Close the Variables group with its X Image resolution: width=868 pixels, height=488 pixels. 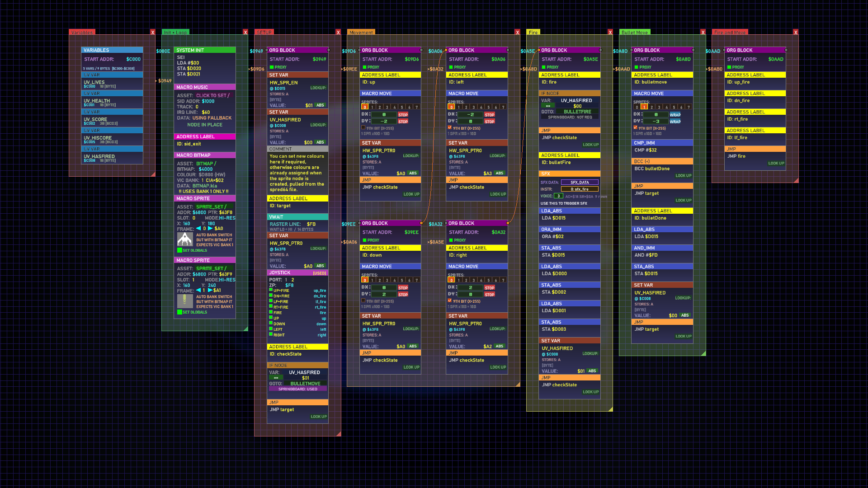pyautogui.click(x=153, y=33)
